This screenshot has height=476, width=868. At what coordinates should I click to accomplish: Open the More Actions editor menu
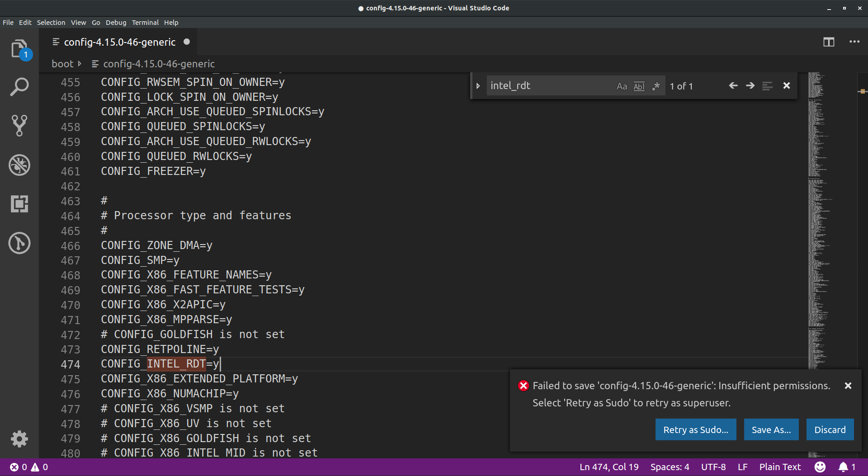coord(854,42)
